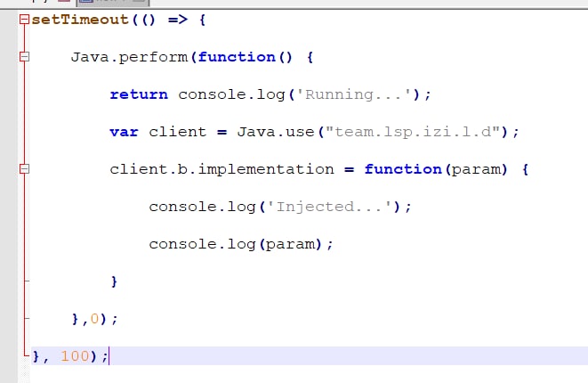This screenshot has height=383, width=588.
Task: Click the text Java.use
Action: 276,132
